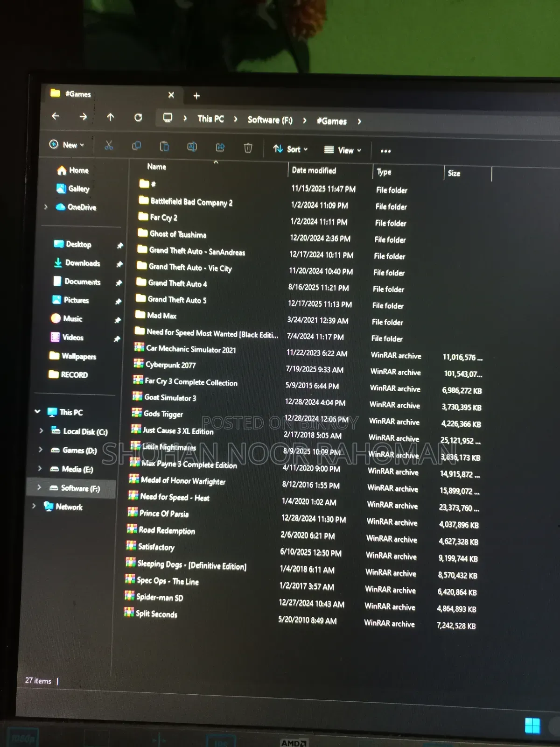This screenshot has height=747, width=560.
Task: Refresh the current folder view
Action: pyautogui.click(x=138, y=117)
